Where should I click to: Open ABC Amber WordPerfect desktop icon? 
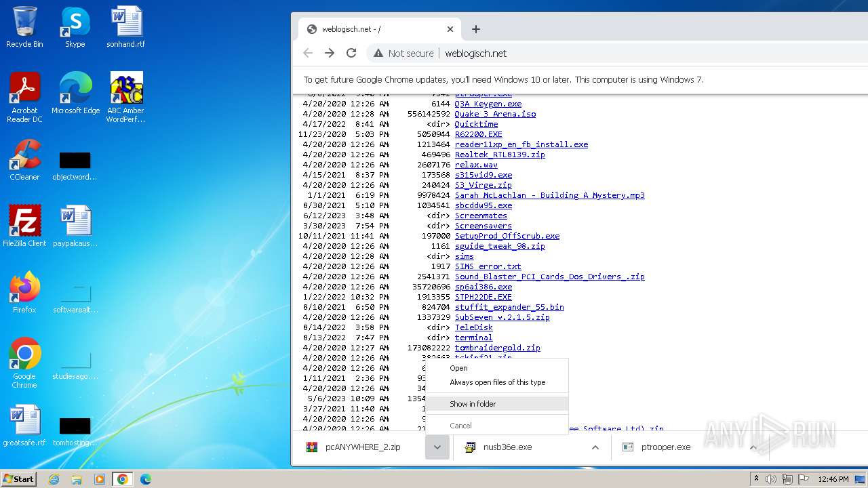click(126, 97)
